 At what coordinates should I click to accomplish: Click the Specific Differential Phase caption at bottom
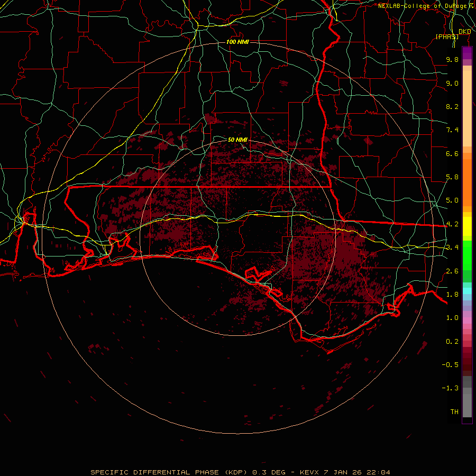(240, 472)
